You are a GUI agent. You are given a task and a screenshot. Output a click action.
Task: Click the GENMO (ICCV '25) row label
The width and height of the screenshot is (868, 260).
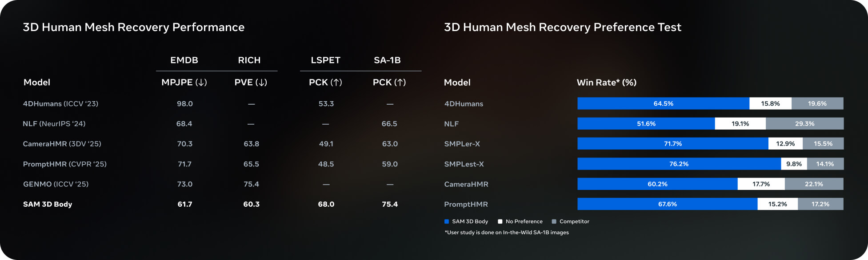click(56, 184)
